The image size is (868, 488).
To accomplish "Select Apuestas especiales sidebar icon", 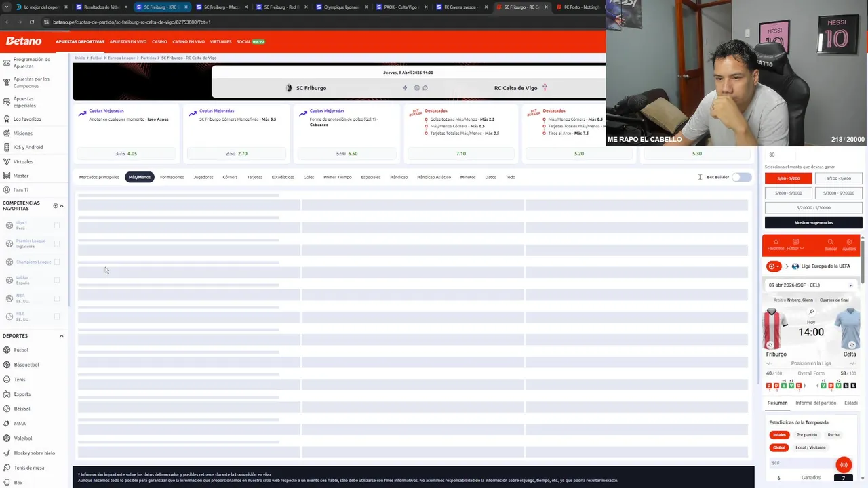I will point(7,102).
